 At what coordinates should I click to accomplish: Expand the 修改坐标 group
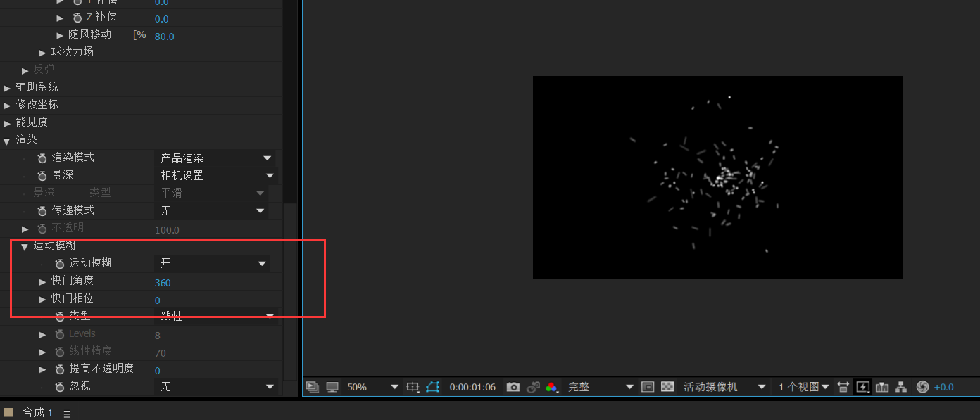(x=8, y=106)
